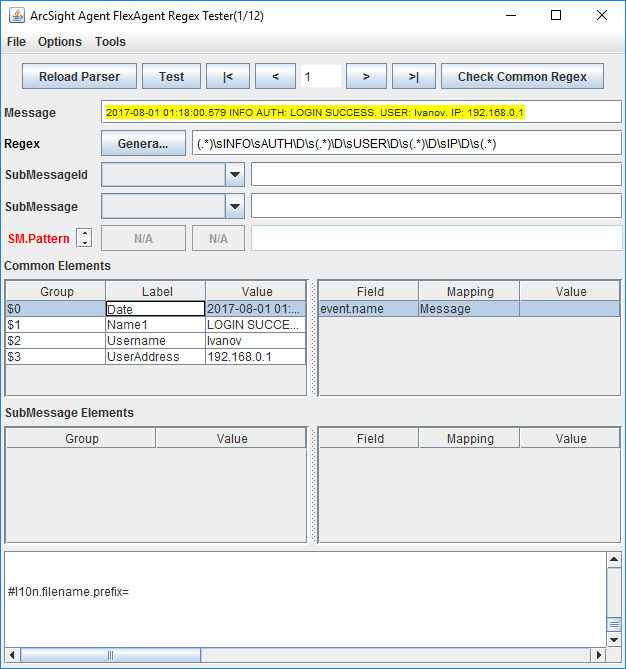This screenshot has height=669, width=626.
Task: Click Group column header in Common Elements
Action: (x=56, y=291)
